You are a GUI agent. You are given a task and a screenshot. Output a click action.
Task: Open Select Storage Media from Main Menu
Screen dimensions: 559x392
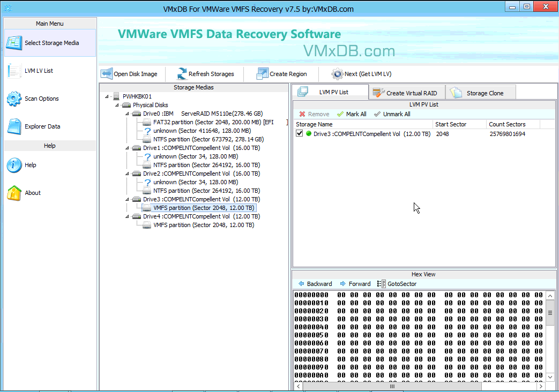tap(50, 43)
